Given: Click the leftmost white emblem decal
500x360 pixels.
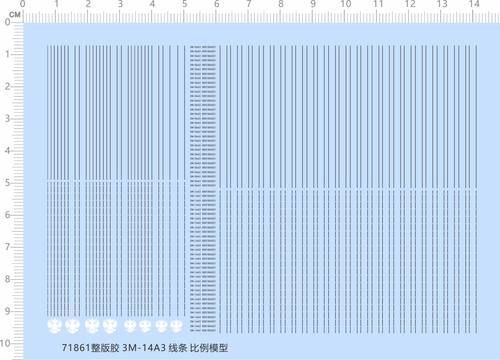Looking at the screenshot, I should click(54, 326).
